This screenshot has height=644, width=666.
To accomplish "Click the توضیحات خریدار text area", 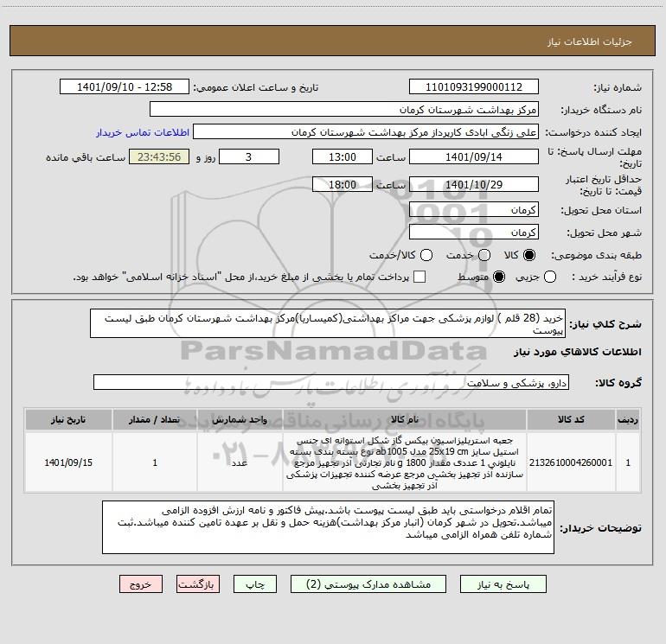I will pos(328,527).
